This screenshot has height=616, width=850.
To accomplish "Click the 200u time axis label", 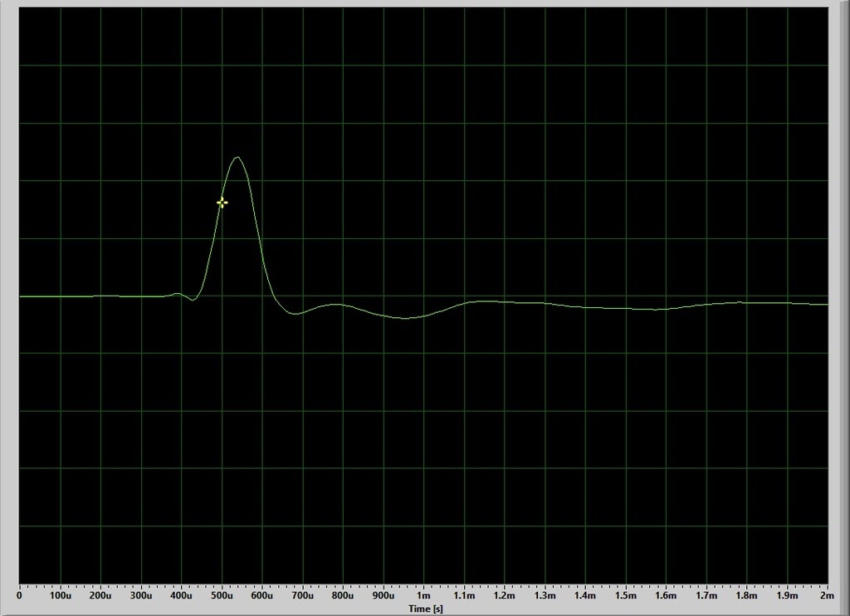I will point(100,595).
